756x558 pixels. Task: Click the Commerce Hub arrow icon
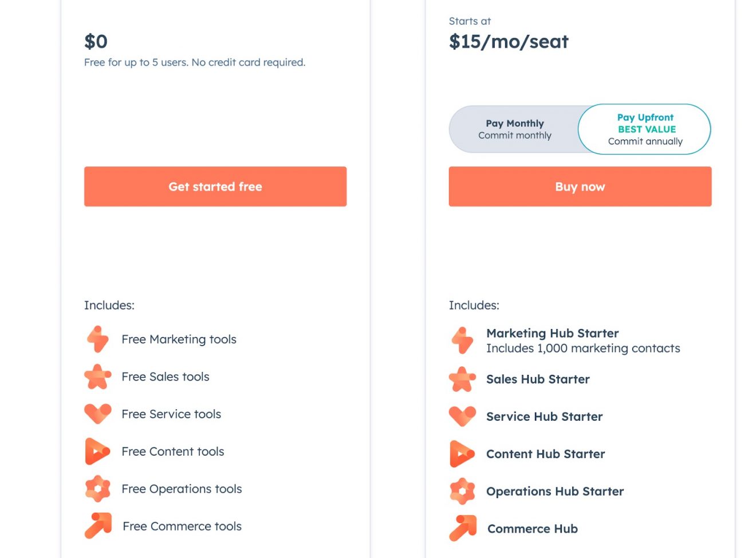point(463,528)
